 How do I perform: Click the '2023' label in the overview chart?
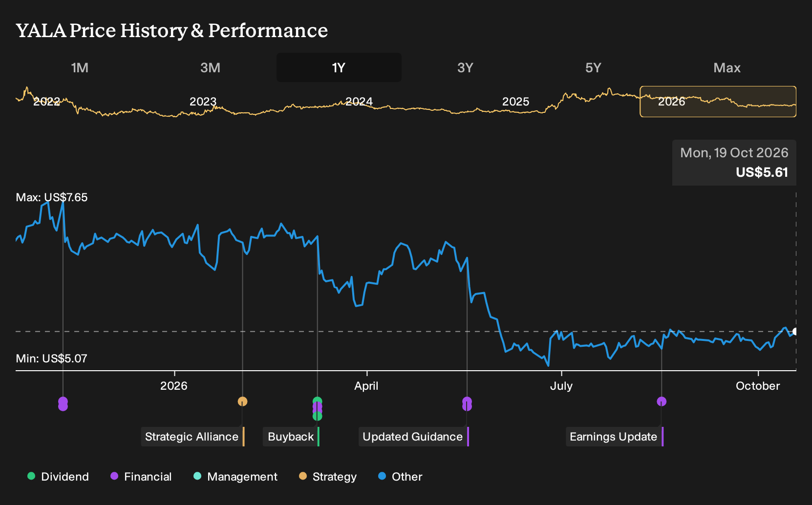(203, 102)
